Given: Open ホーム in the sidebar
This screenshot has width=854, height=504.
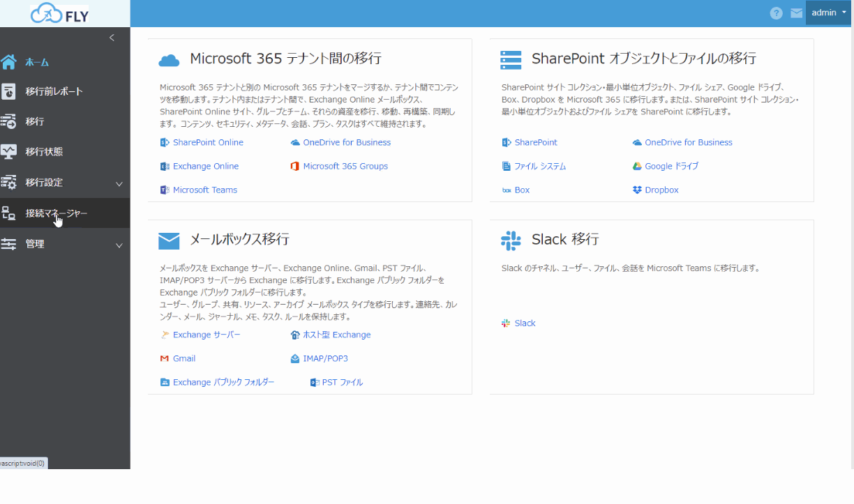Looking at the screenshot, I should pyautogui.click(x=37, y=62).
